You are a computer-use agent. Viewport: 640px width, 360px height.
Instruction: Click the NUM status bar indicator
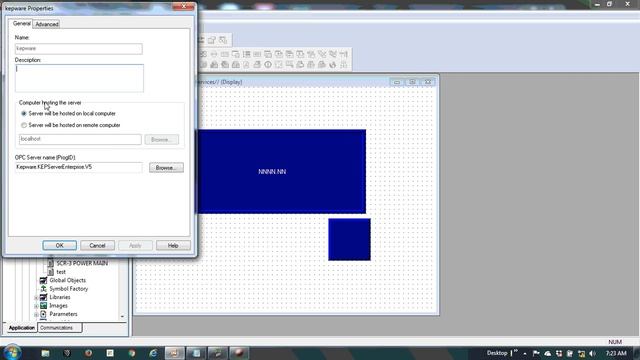tap(615, 342)
